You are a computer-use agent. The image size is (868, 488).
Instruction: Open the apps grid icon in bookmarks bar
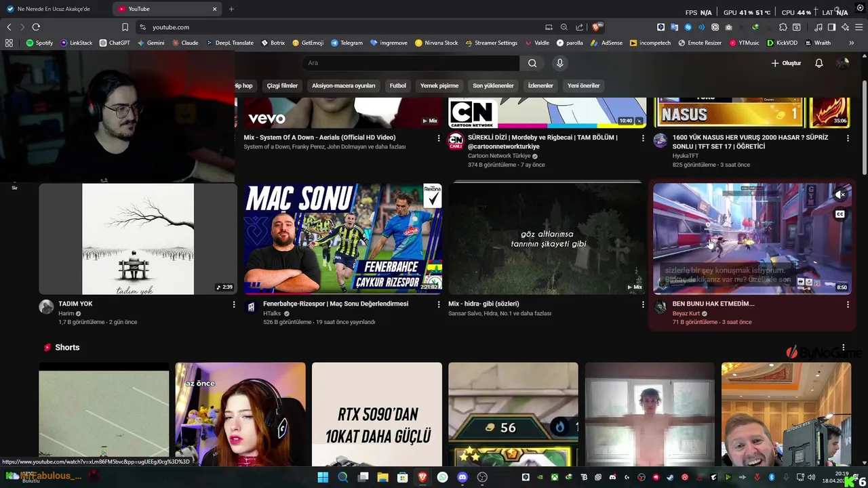pos(9,43)
